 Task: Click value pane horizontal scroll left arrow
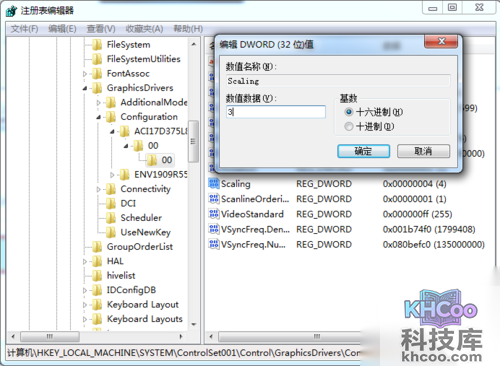(211, 336)
